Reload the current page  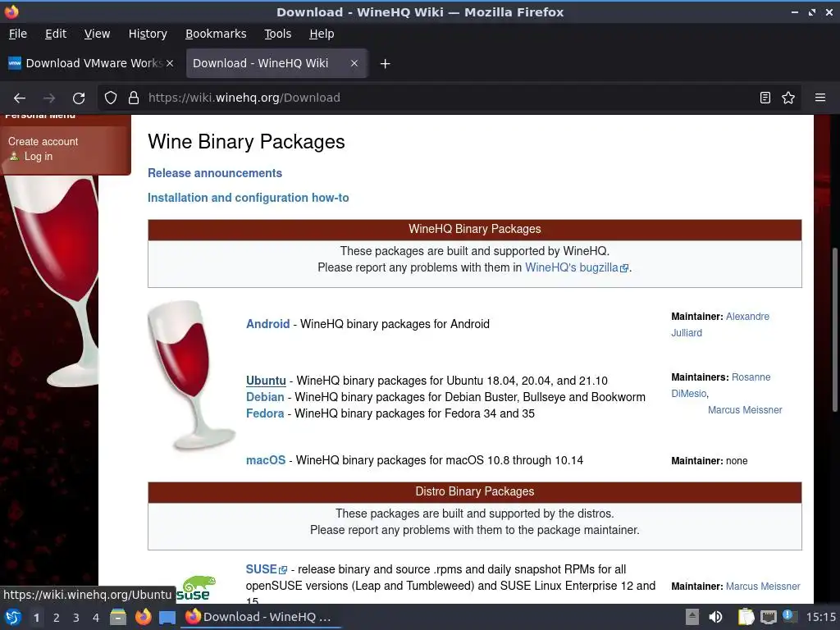tap(79, 98)
